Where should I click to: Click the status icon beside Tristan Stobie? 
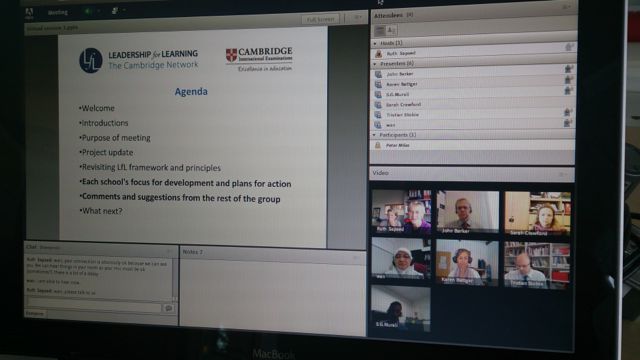(x=568, y=112)
